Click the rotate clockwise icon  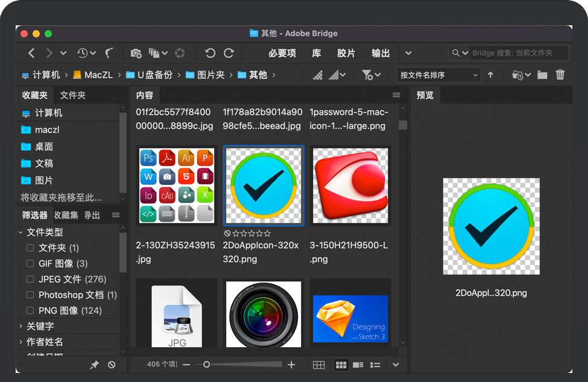[x=229, y=53]
